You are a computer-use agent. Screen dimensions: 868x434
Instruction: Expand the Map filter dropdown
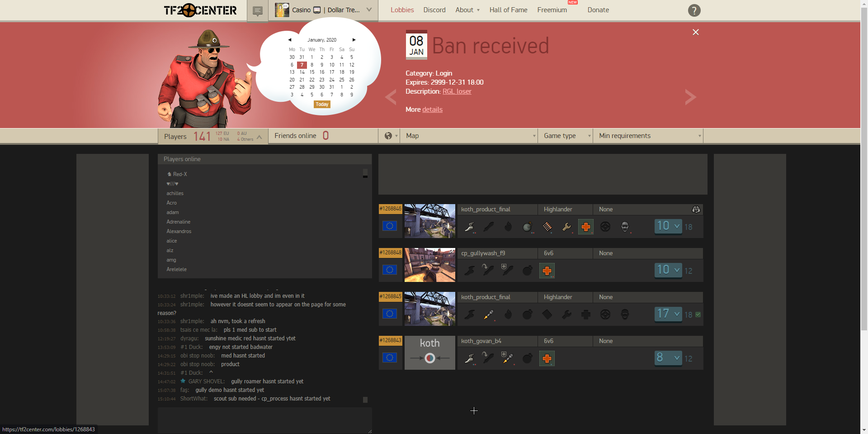pos(469,136)
